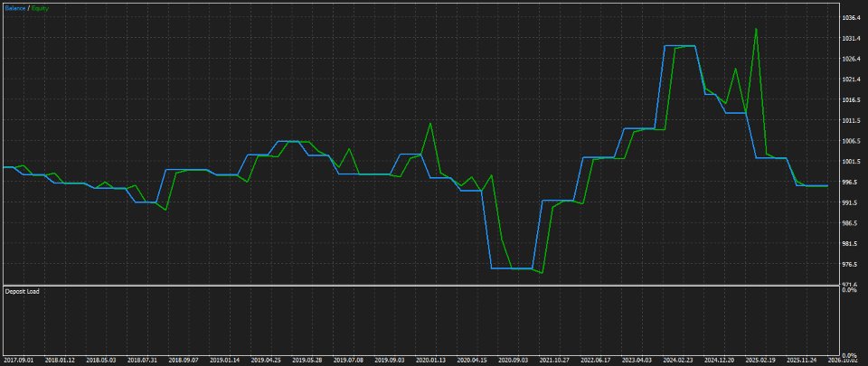Click the 2020.01.13 date label
Viewport: 868px width, 366px height.
[x=430, y=360]
